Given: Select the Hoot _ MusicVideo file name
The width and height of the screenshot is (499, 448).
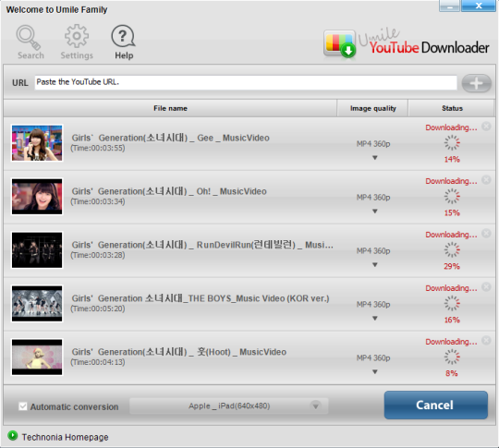Looking at the screenshot, I should tap(179, 352).
